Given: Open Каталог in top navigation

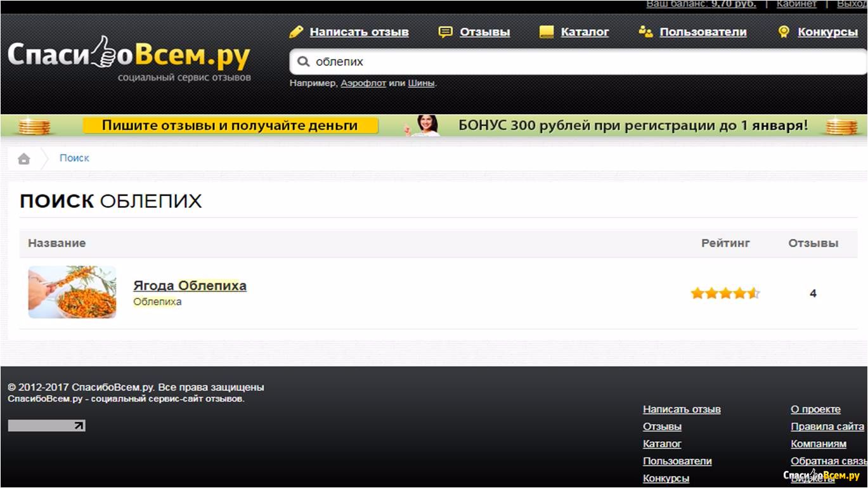Looking at the screenshot, I should click(x=585, y=32).
